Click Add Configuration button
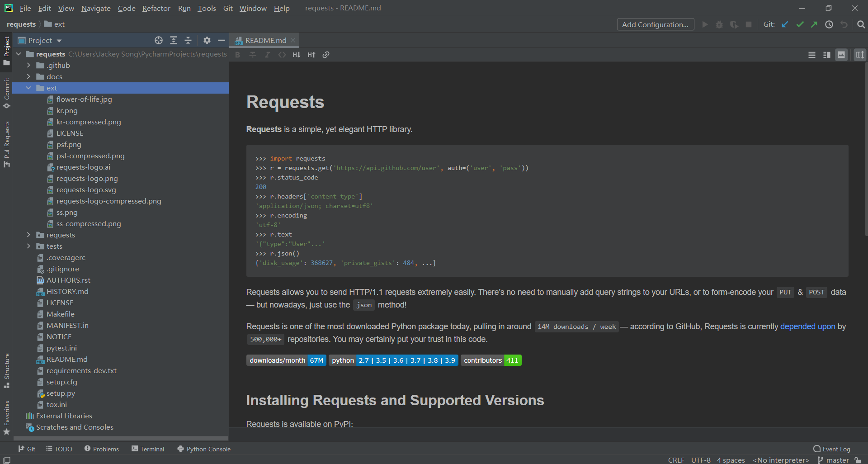The image size is (868, 464). [x=655, y=24]
